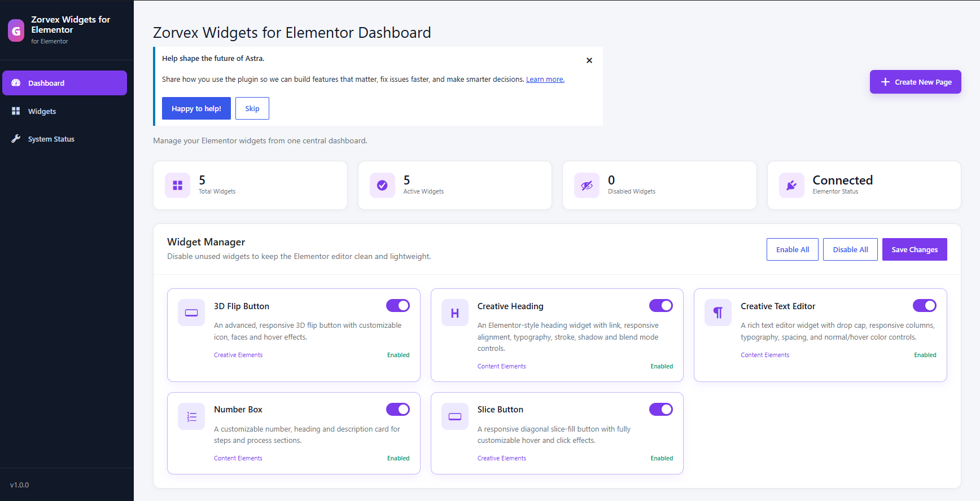Click the Total Widgets grid icon
This screenshot has height=501, width=980.
(x=178, y=185)
